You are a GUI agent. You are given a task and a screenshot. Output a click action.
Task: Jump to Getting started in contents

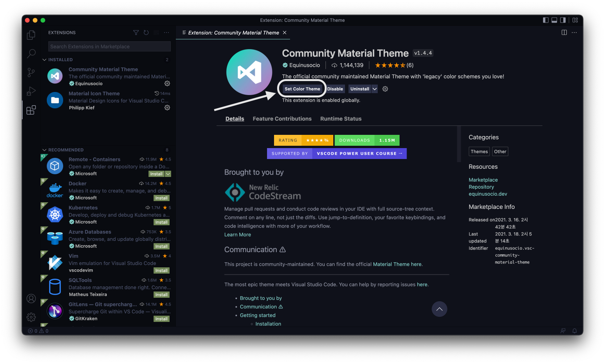(x=258, y=315)
